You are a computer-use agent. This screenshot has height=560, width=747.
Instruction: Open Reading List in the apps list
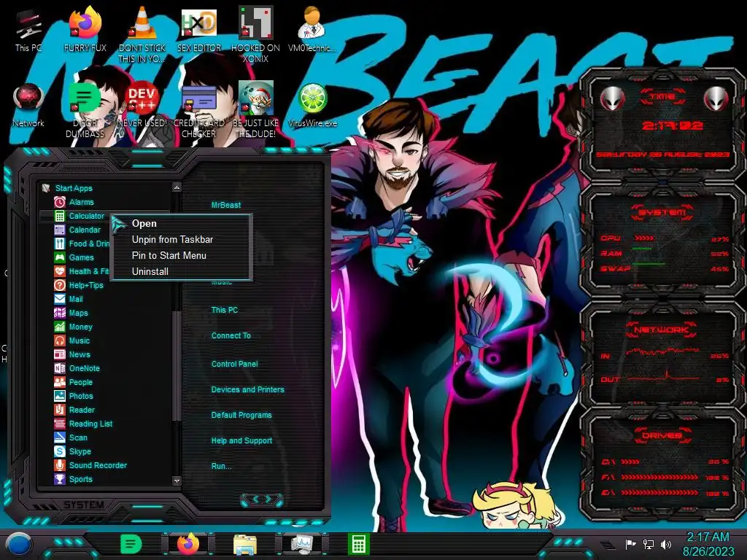(83, 424)
